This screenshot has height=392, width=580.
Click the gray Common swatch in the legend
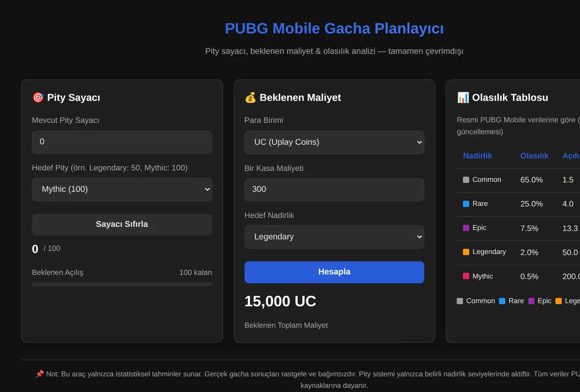click(x=460, y=301)
